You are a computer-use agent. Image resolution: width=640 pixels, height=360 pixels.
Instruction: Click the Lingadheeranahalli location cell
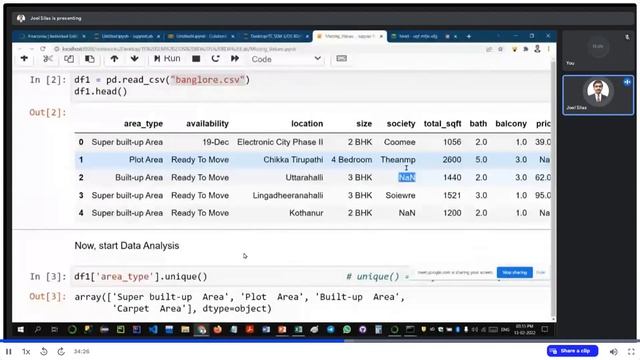pos(288,195)
